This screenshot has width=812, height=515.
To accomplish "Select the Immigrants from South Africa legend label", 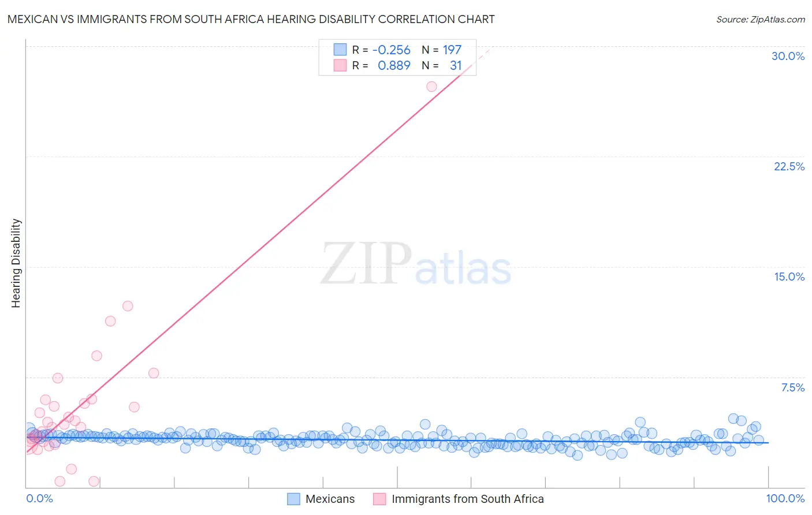I will coord(468,499).
